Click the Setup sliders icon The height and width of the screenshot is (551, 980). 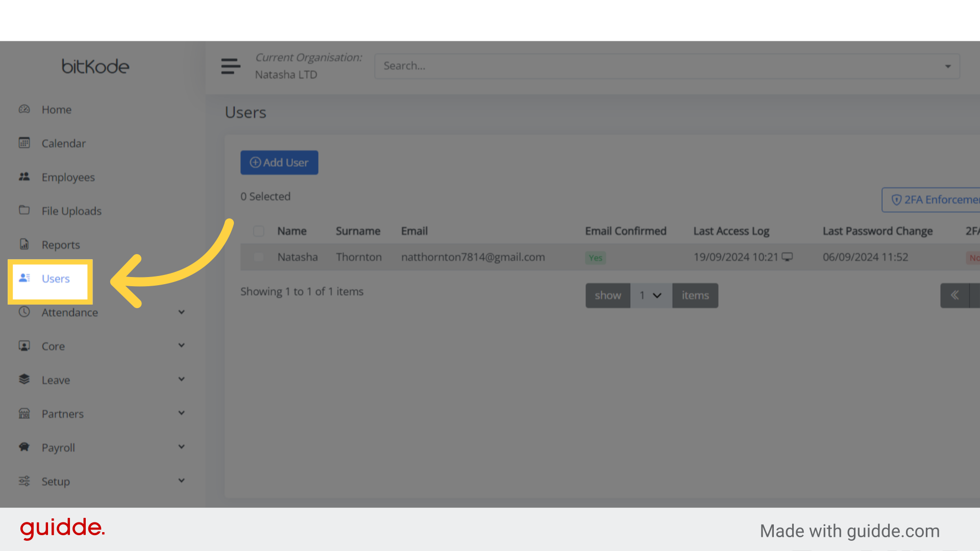pyautogui.click(x=24, y=481)
